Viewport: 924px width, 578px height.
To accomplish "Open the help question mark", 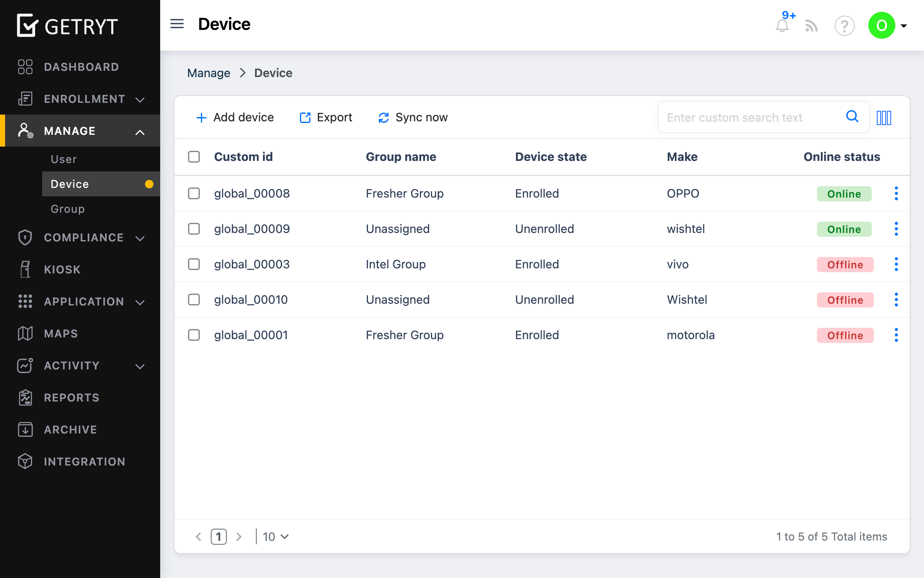I will coord(844,26).
